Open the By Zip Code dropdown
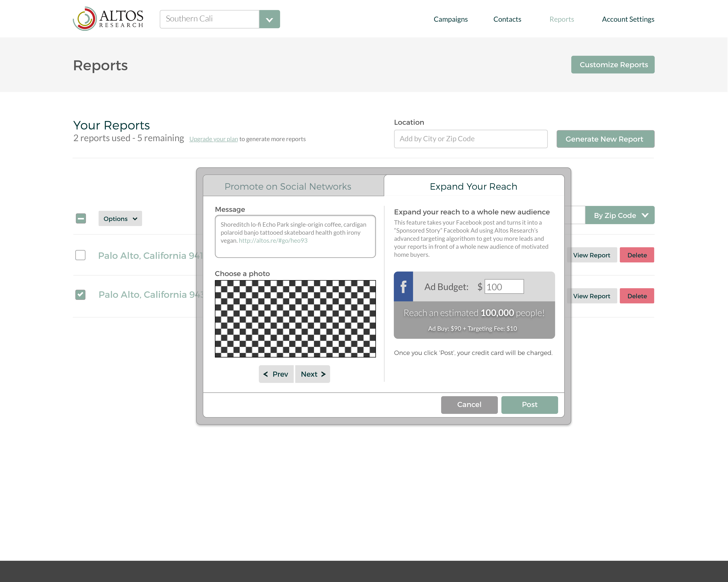This screenshot has height=582, width=728. coord(620,215)
